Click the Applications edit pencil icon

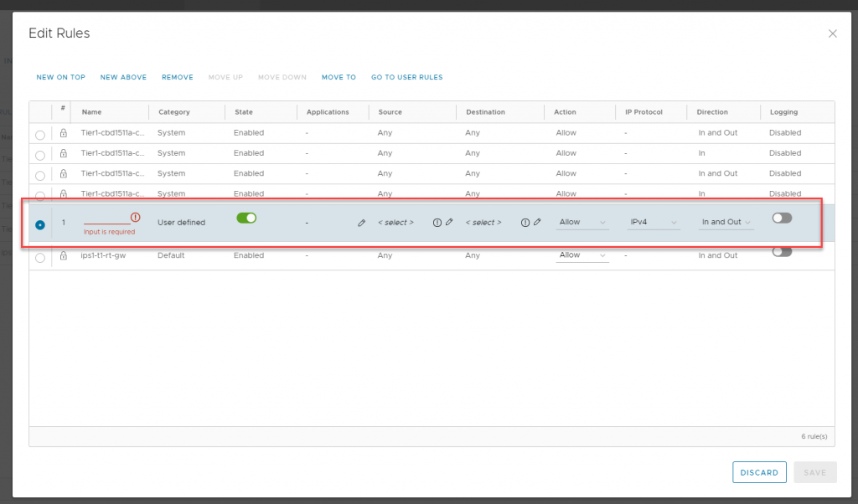361,223
